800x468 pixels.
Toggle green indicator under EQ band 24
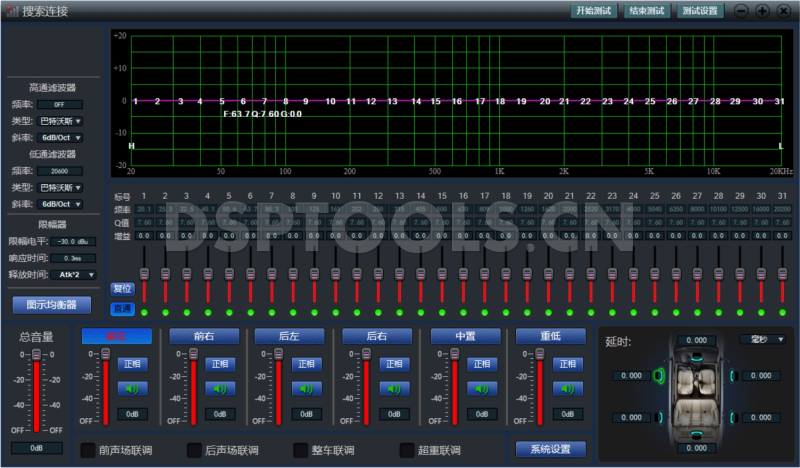633,312
